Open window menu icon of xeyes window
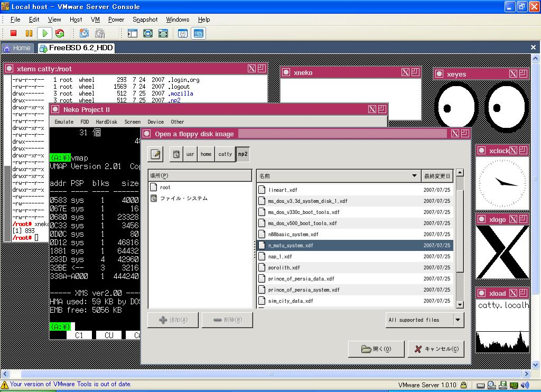The height and width of the screenshot is (392, 541). coord(439,73)
